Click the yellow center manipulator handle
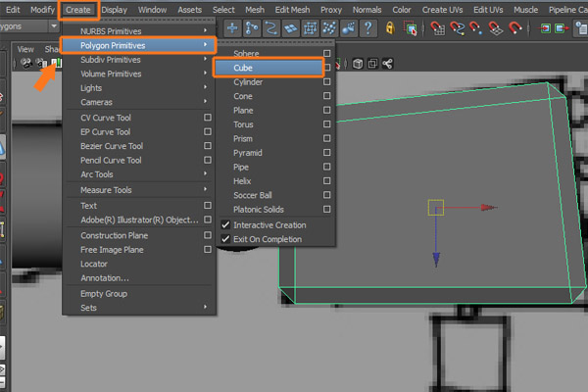The image size is (588, 392). (436, 208)
